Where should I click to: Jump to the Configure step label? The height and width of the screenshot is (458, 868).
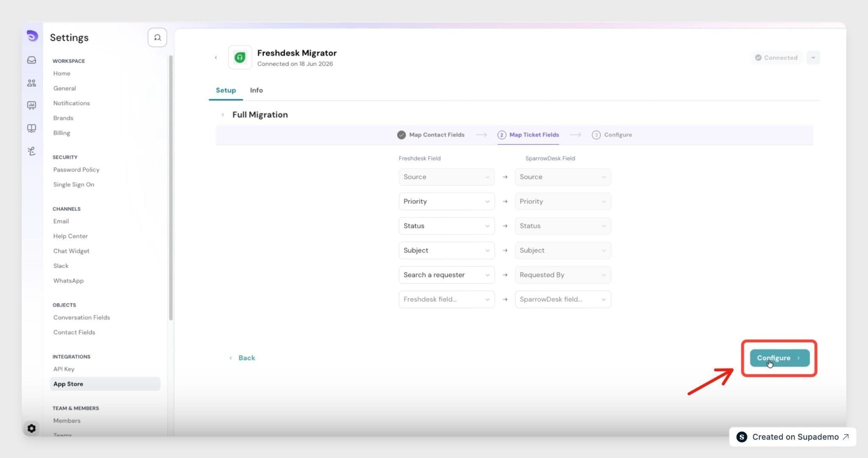618,135
